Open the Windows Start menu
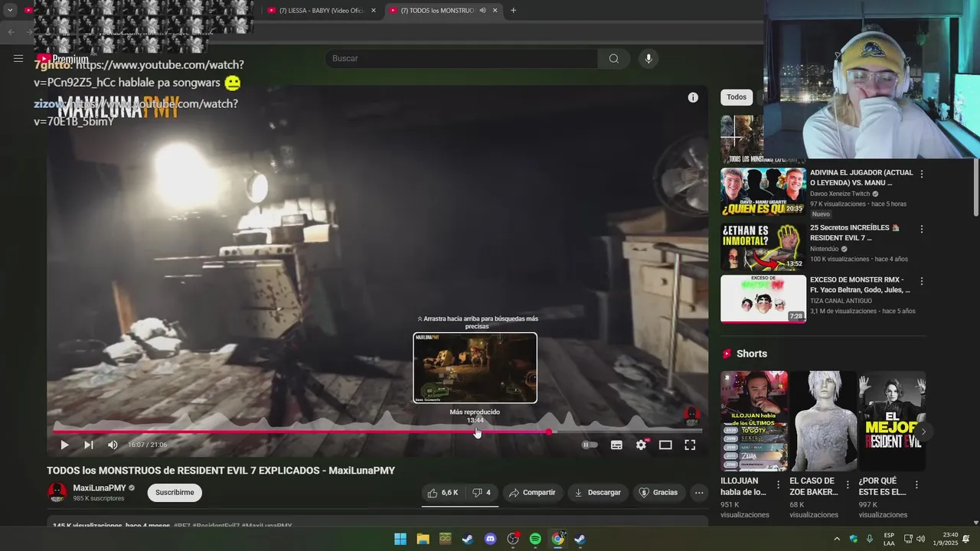The width and height of the screenshot is (980, 551). click(x=400, y=539)
